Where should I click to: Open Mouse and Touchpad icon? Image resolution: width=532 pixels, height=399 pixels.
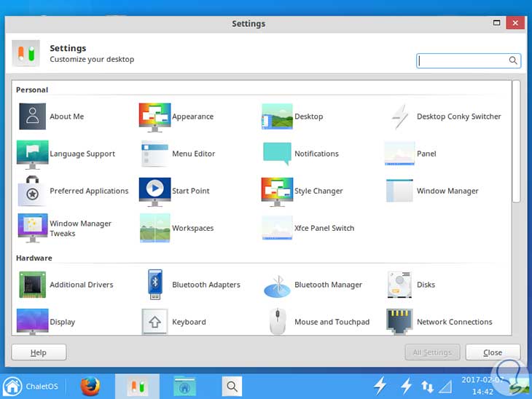(x=277, y=321)
